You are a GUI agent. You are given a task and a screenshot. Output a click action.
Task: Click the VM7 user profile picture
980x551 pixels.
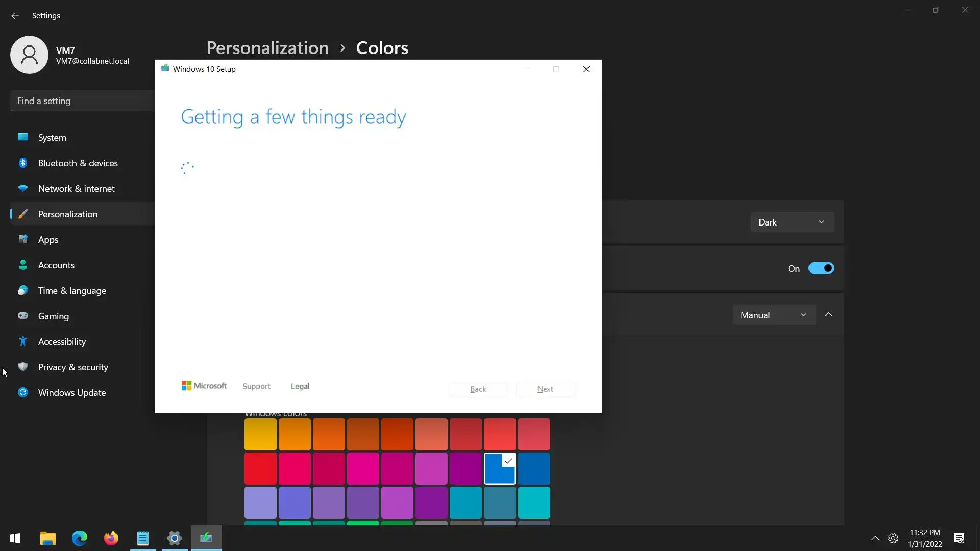coord(29,55)
